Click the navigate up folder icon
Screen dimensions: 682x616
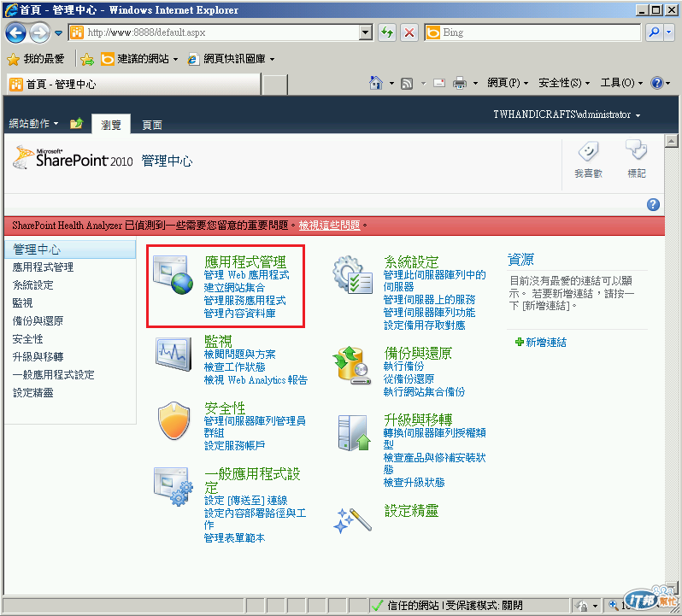[77, 124]
